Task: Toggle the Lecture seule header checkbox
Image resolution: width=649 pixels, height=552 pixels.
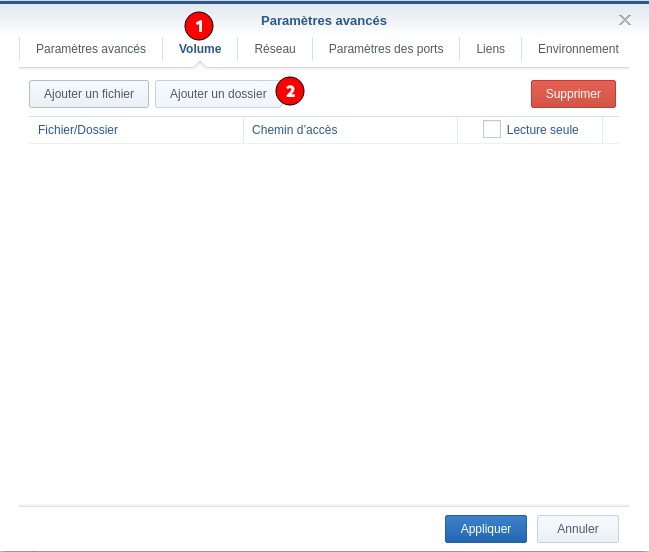Action: [x=492, y=129]
